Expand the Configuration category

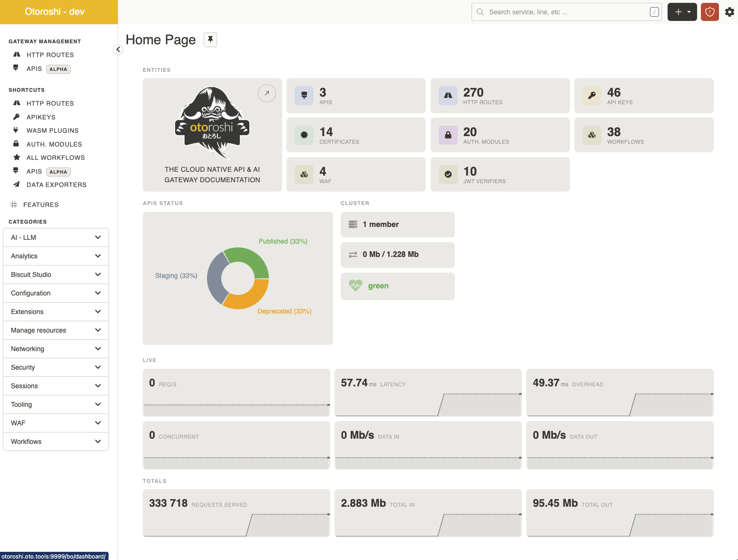click(x=56, y=293)
